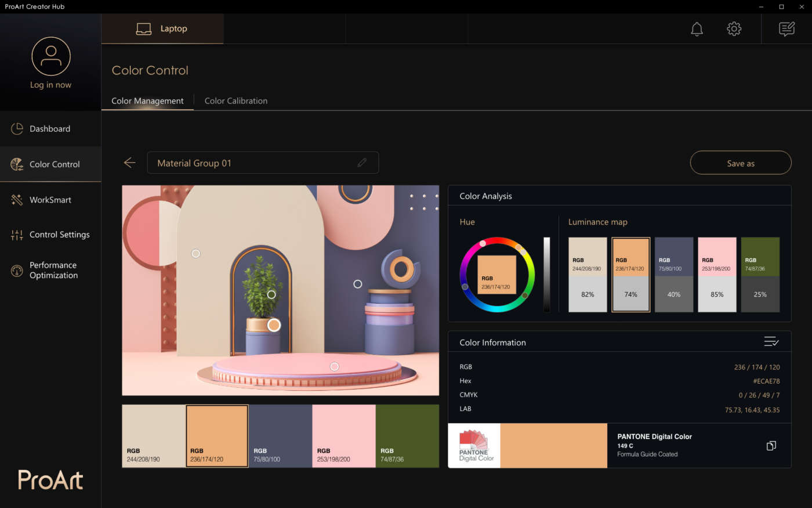
Task: Copy the PANTONE 149 C color code
Action: (x=771, y=446)
